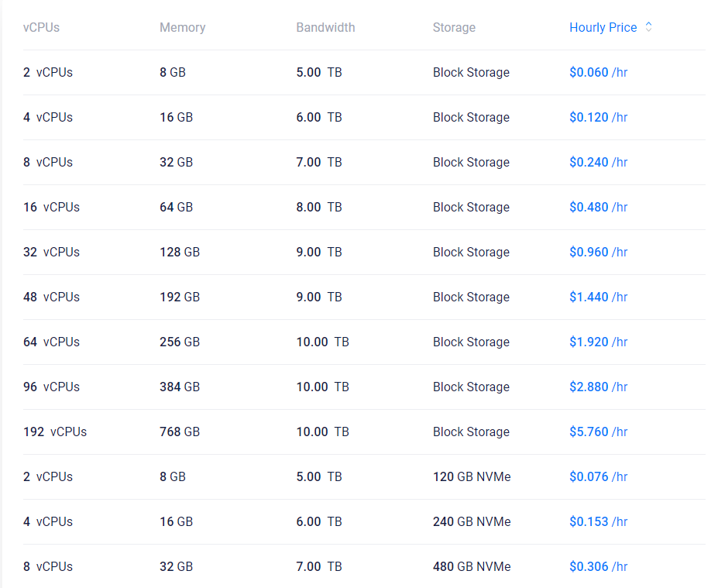Sort by the Hourly Price column header

pyautogui.click(x=603, y=27)
